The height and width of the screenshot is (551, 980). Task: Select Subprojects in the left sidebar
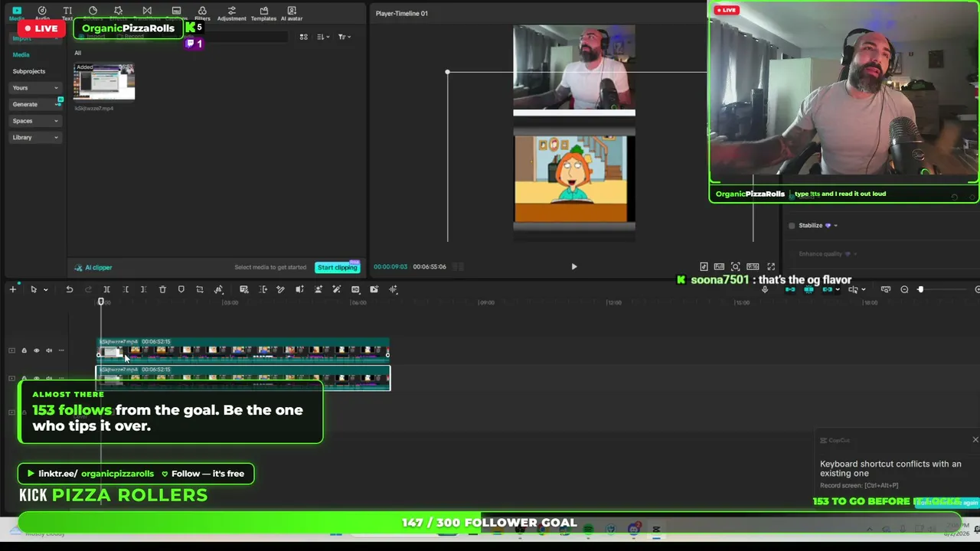29,71
